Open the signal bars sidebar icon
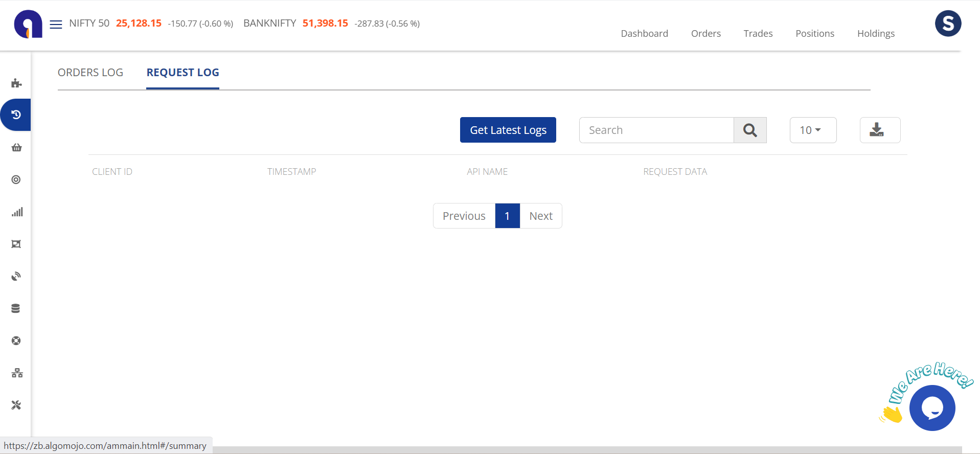 17,212
